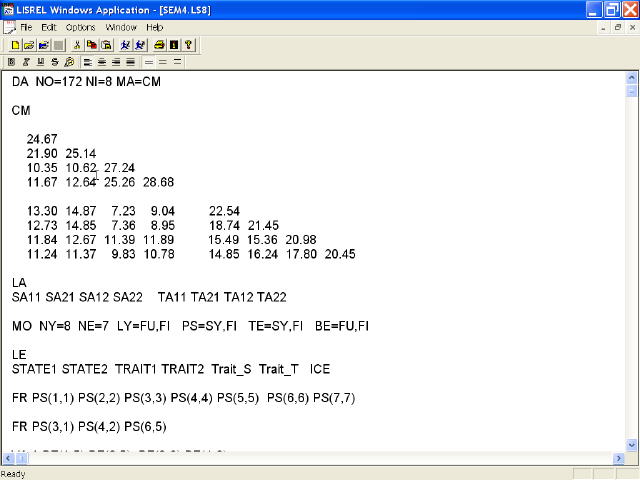Open the File menu

click(x=26, y=27)
